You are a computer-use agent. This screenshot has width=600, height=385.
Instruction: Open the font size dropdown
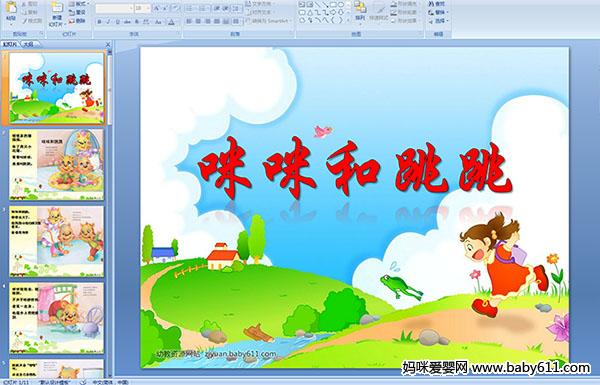point(148,8)
